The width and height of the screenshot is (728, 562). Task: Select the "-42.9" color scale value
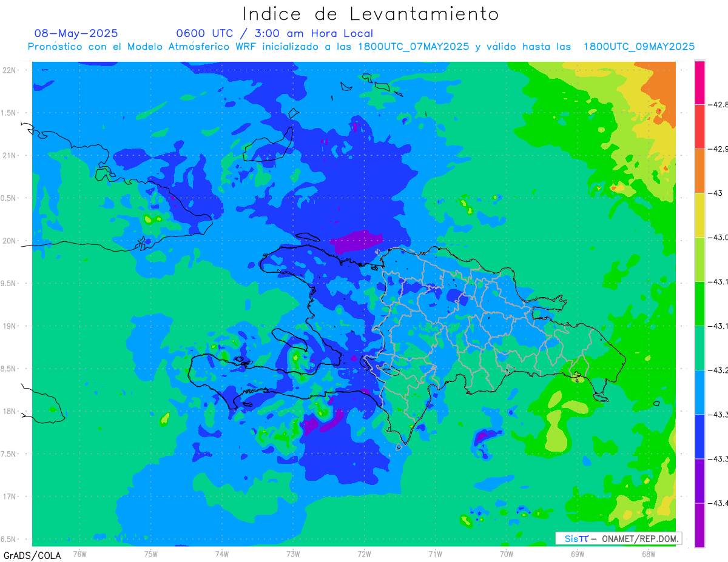tap(719, 149)
